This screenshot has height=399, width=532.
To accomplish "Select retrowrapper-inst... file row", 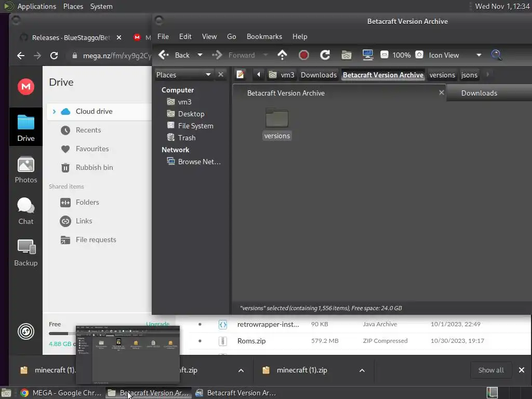I will (x=360, y=324).
